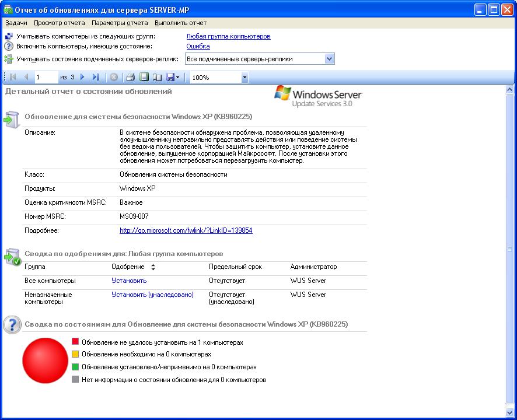Go to next report page
This screenshot has width=517, height=420.
pyautogui.click(x=82, y=77)
